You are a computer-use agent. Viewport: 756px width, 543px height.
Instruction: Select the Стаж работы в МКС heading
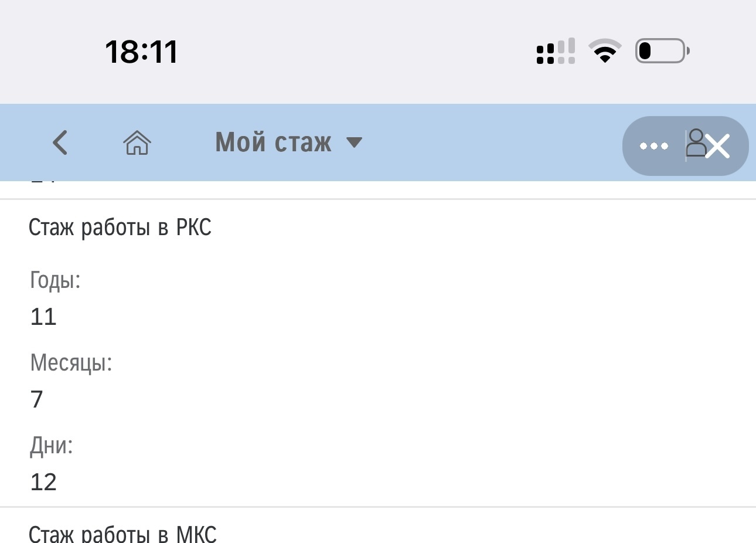(122, 533)
